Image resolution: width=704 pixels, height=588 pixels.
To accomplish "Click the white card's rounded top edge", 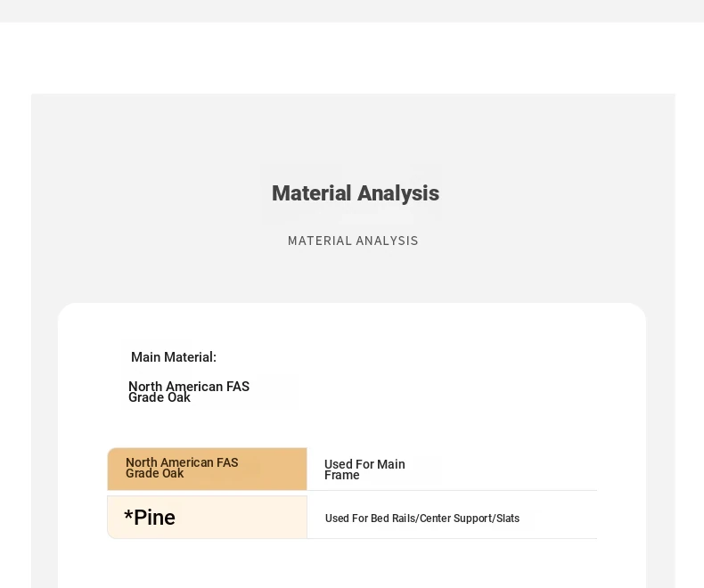I will [352, 304].
